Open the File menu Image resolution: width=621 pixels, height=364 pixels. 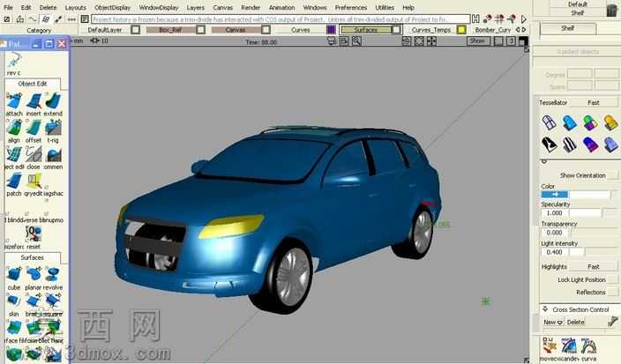[x=8, y=7]
